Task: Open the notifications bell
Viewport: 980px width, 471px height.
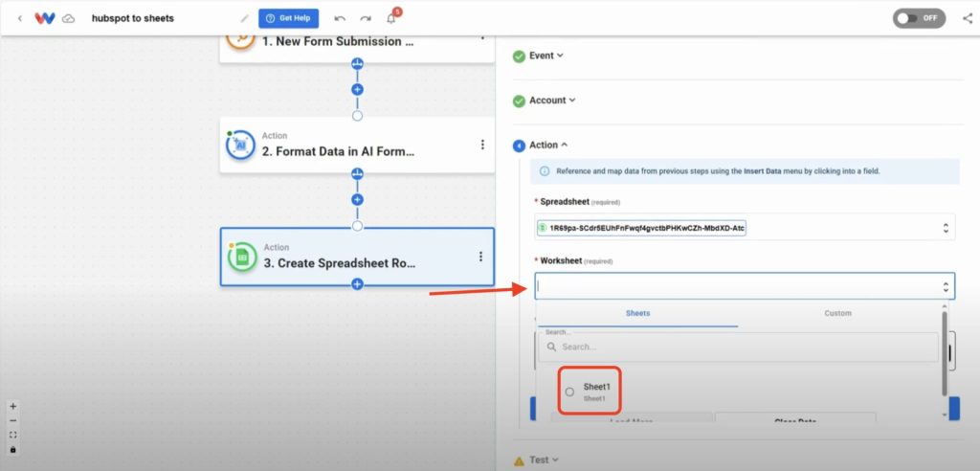Action: pyautogui.click(x=391, y=18)
